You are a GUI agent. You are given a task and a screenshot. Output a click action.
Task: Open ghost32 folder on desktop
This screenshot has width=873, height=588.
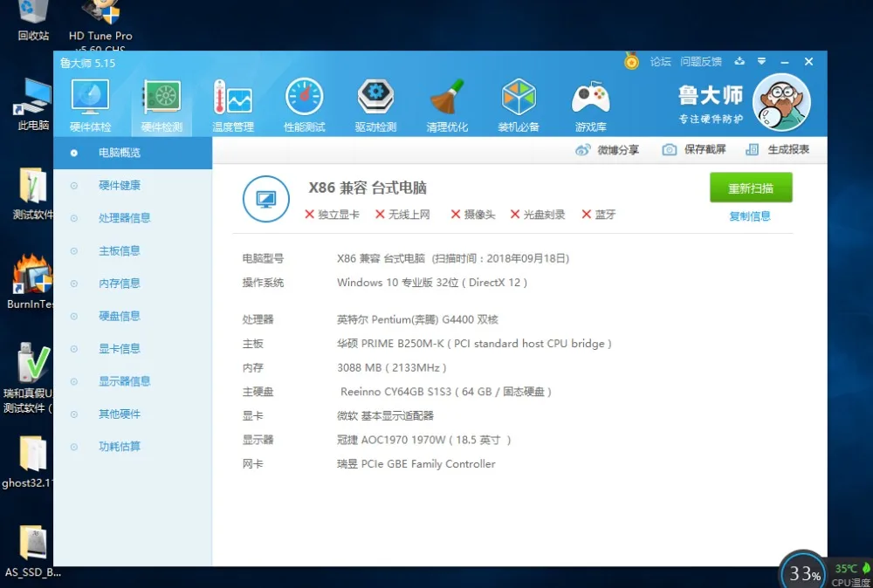pos(29,462)
